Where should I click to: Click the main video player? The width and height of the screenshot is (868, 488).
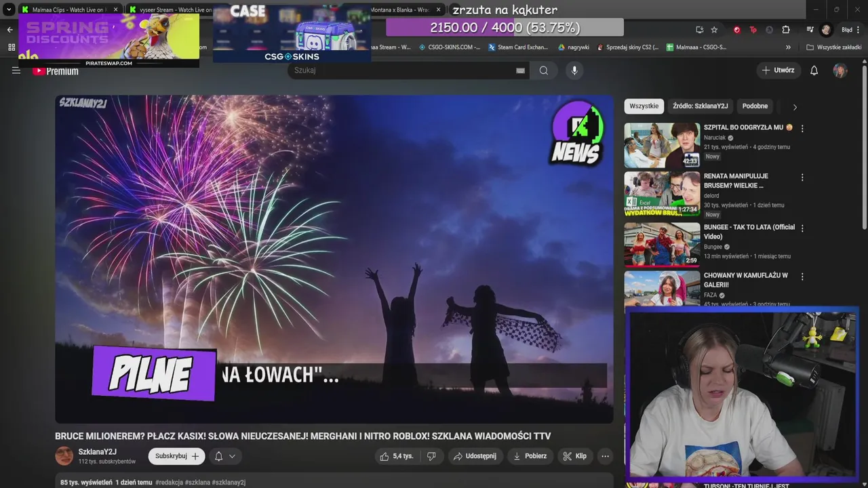tap(334, 259)
